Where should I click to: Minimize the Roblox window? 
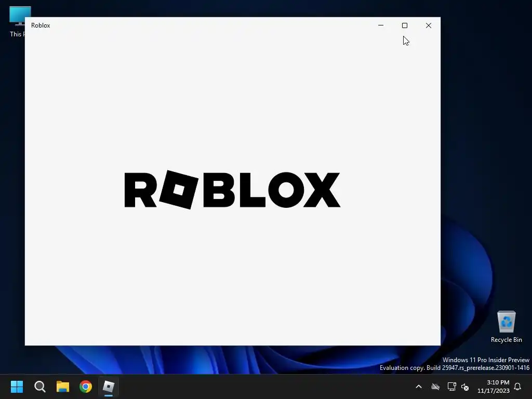(381, 25)
